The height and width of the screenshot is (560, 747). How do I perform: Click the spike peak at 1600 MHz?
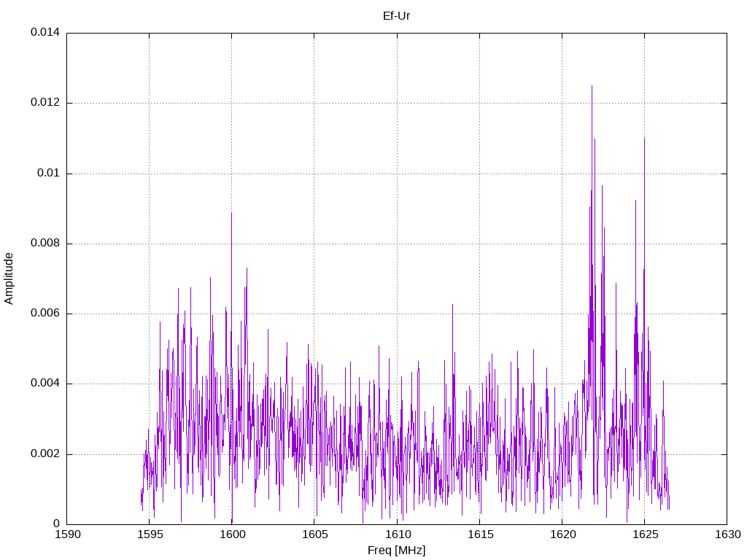[231, 214]
